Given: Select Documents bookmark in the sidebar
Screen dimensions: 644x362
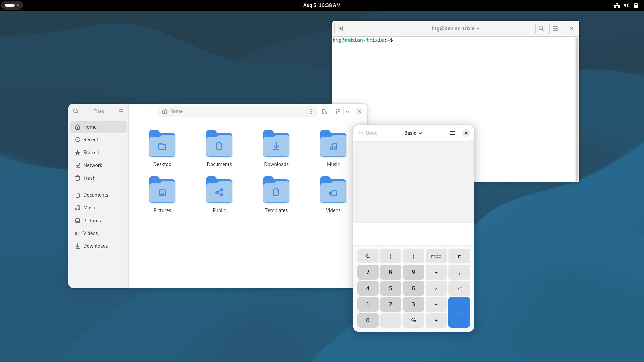Looking at the screenshot, I should pyautogui.click(x=99, y=195).
